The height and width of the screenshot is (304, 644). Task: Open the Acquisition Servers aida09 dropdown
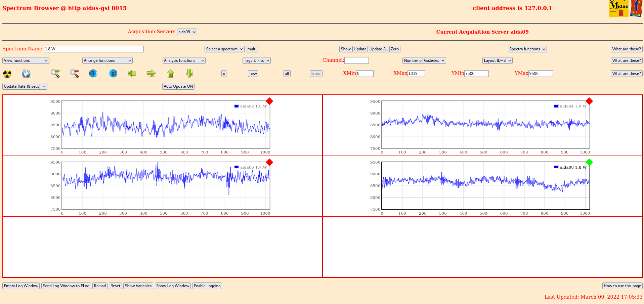(x=187, y=32)
